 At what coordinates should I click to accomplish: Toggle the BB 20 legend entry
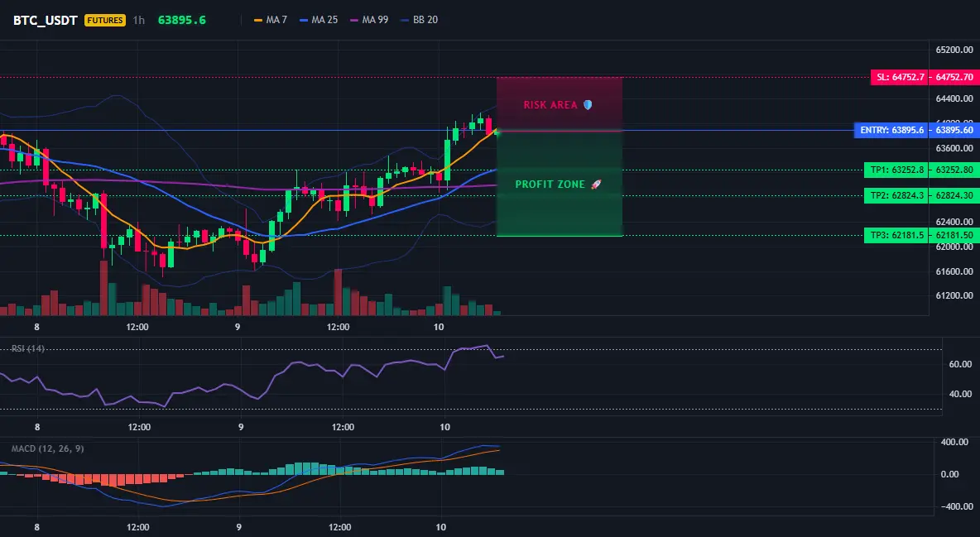coord(420,20)
